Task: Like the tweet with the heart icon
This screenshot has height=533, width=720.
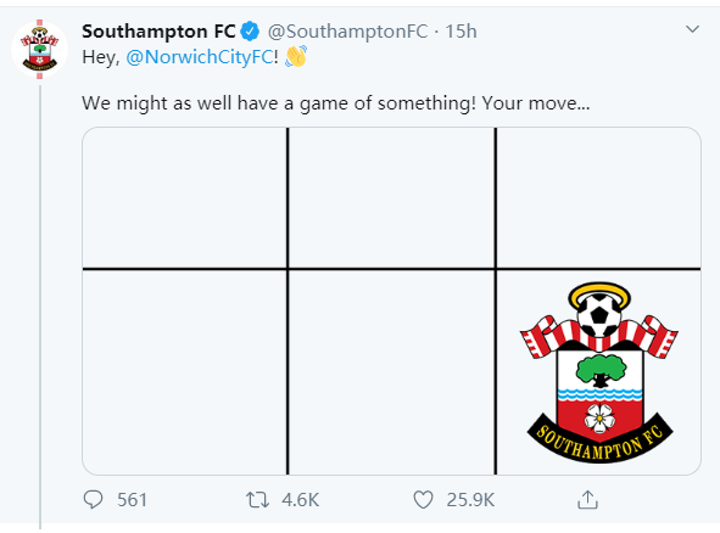Action: point(424,499)
